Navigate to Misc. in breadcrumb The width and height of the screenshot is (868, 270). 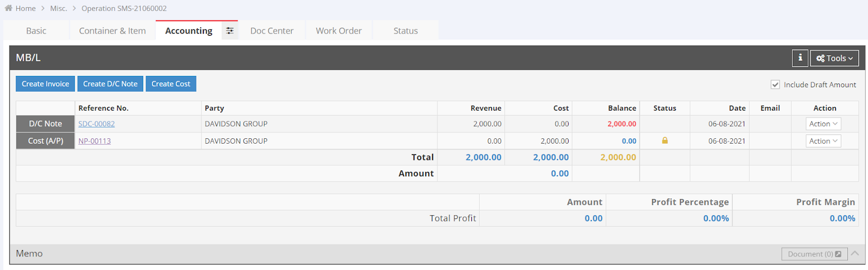[59, 8]
